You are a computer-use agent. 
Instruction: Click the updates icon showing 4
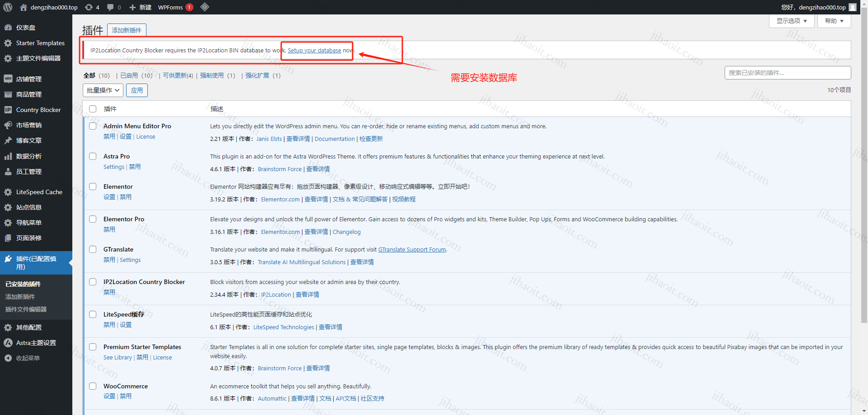89,7
